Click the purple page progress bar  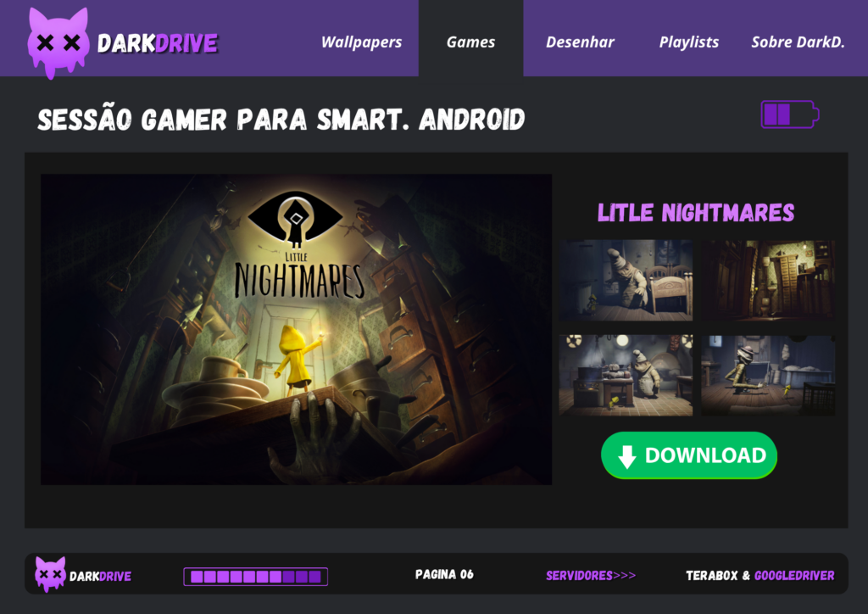click(x=256, y=577)
